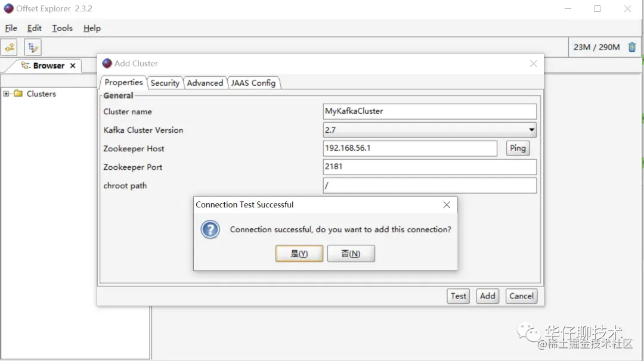Click the trash garbage-collect memory icon
This screenshot has height=361, width=644.
click(631, 47)
